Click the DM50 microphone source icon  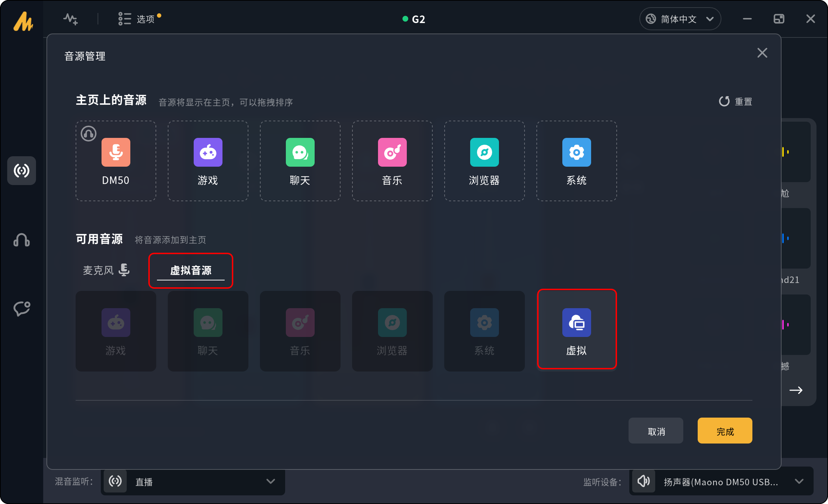coord(116,152)
